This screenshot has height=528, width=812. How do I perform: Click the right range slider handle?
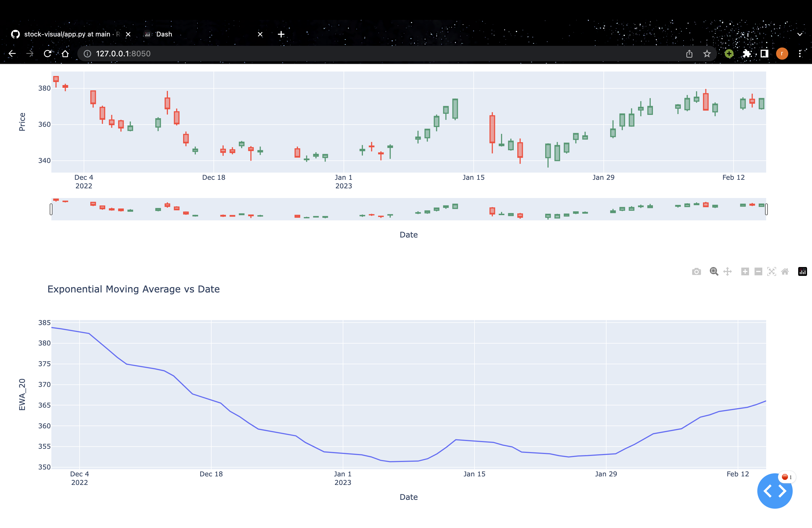[766, 209]
